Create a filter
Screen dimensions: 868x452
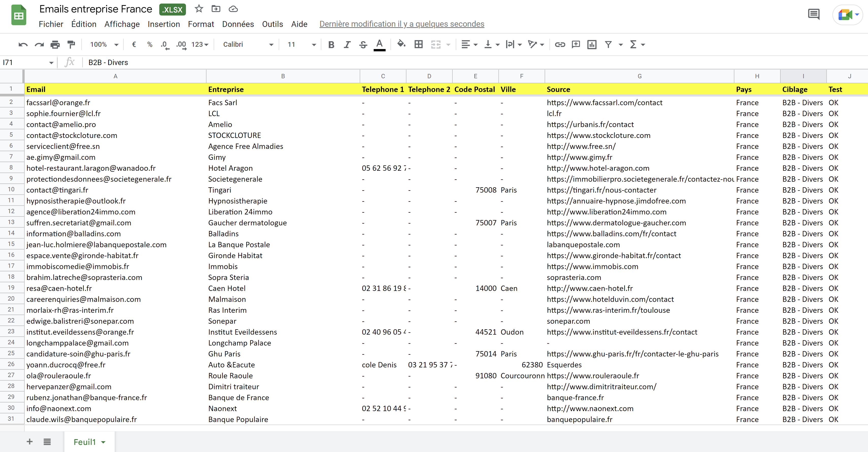click(608, 44)
